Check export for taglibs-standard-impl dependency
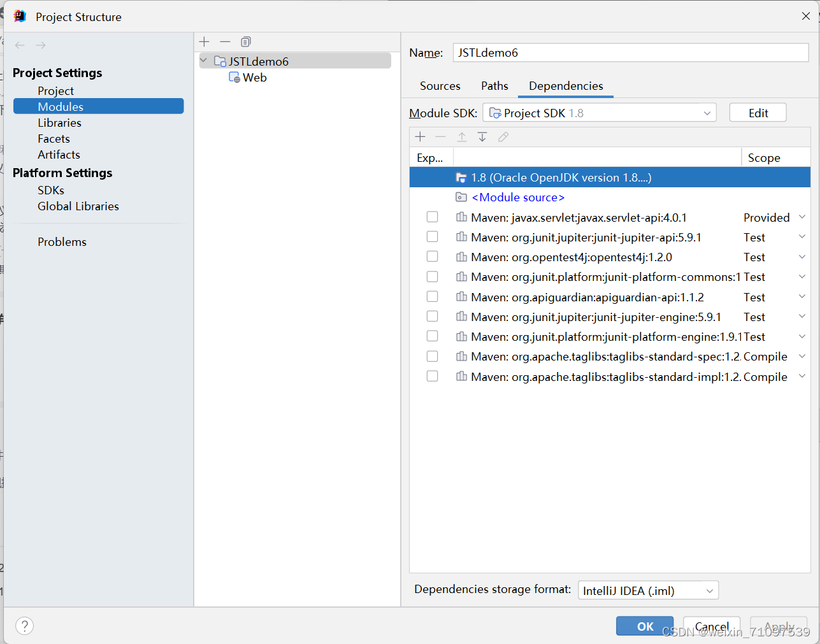This screenshot has height=644, width=820. [432, 376]
